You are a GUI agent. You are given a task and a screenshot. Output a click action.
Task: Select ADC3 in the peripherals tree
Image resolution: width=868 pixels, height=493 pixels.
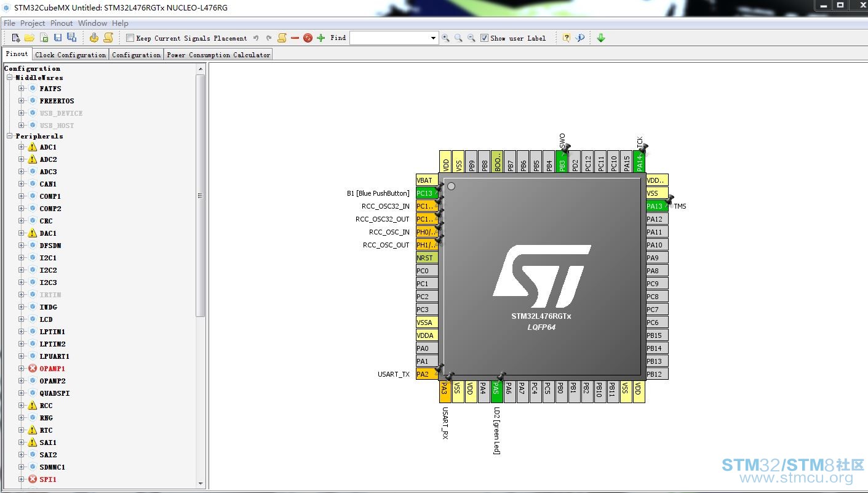(48, 172)
